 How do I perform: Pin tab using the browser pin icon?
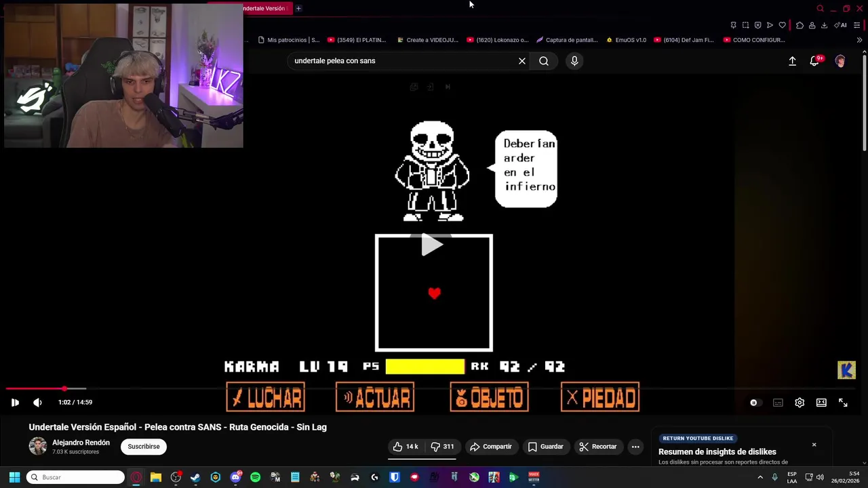(733, 25)
